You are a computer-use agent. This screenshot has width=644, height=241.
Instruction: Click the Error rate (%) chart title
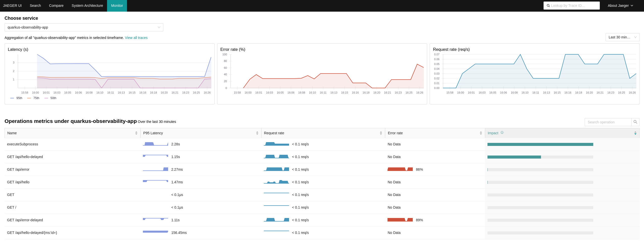click(233, 49)
